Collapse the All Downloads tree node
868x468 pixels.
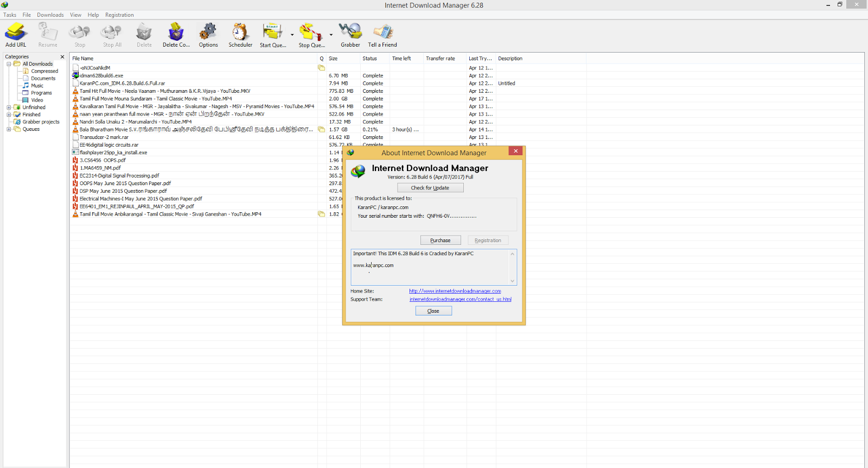[9, 64]
